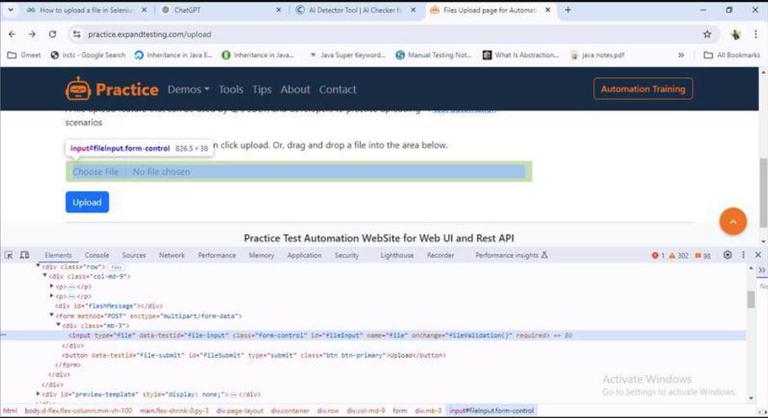
Task: Open the Contact nav item
Action: (337, 89)
